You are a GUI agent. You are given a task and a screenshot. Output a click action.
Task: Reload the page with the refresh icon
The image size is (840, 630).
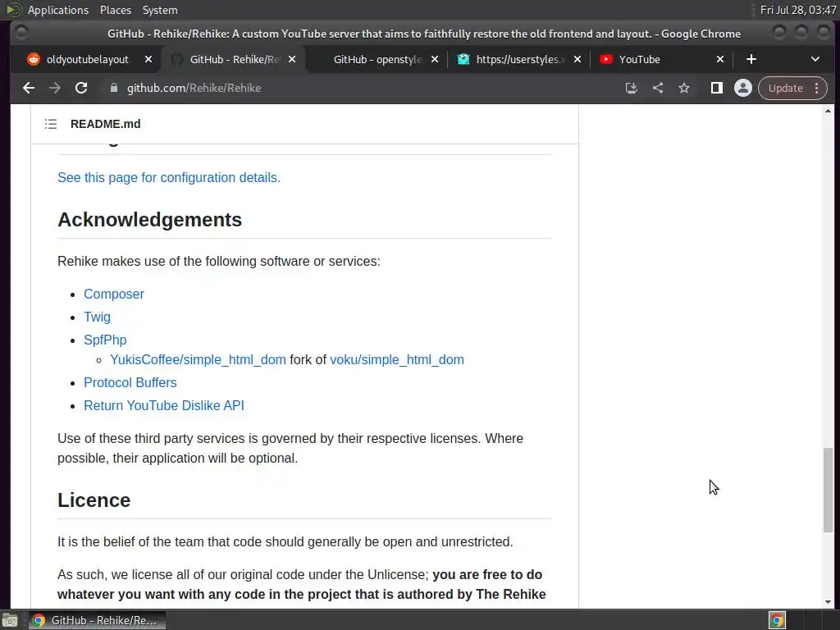[81, 88]
